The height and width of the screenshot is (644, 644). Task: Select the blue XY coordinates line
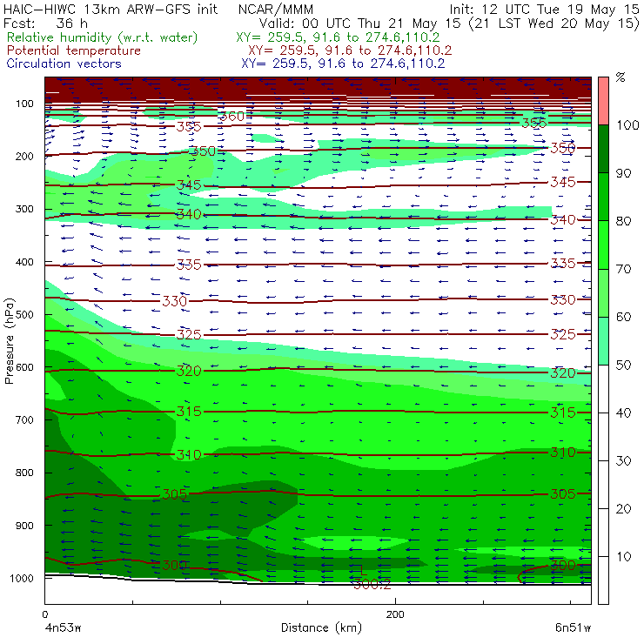(343, 64)
